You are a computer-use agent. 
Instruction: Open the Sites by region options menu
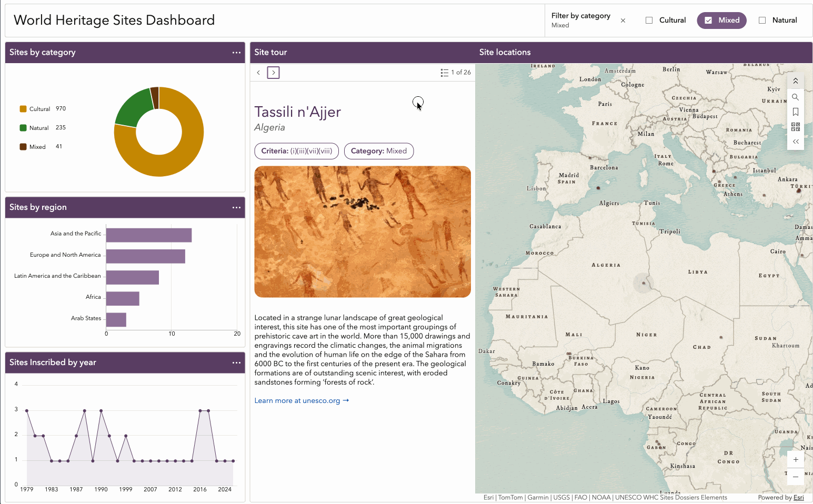[x=236, y=207]
